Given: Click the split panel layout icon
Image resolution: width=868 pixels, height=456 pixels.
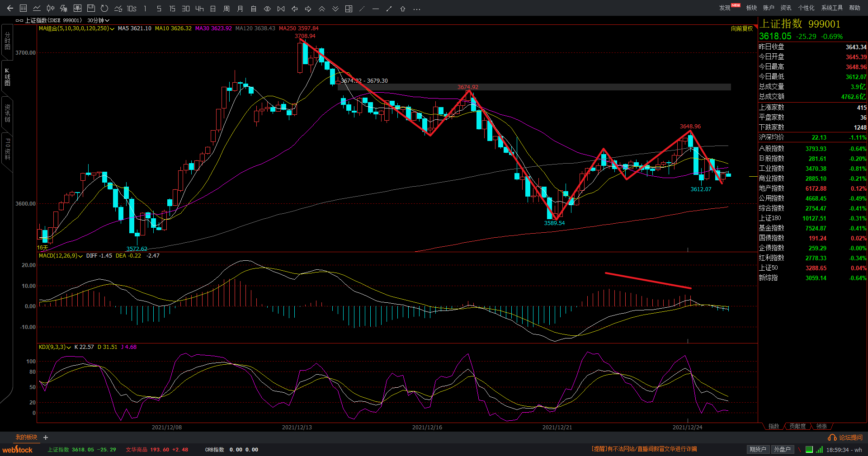Looking at the screenshot, I should point(349,9).
